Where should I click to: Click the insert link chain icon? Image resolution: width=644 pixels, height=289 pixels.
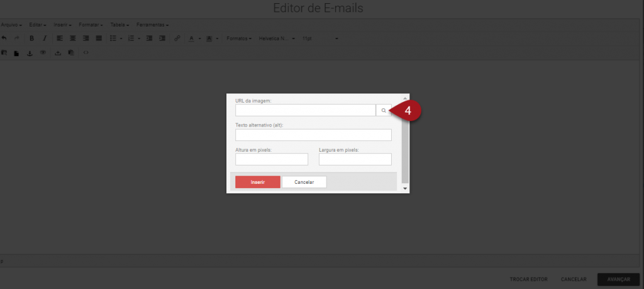(177, 38)
